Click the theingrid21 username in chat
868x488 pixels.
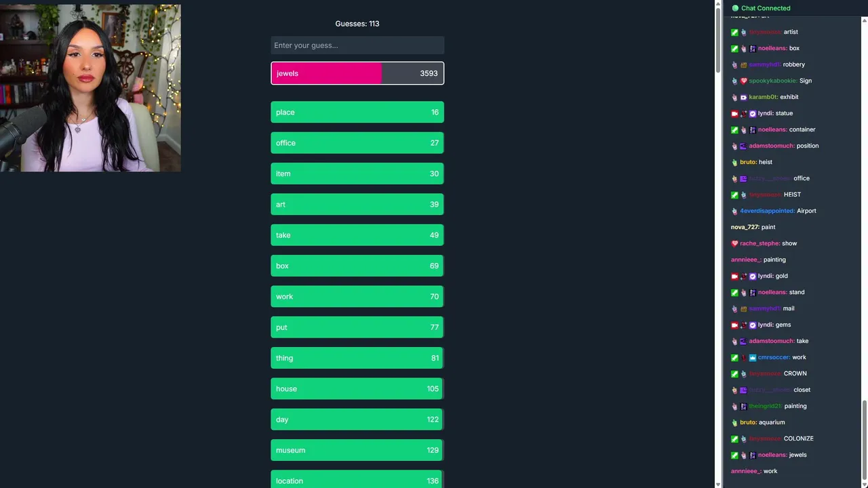point(765,406)
